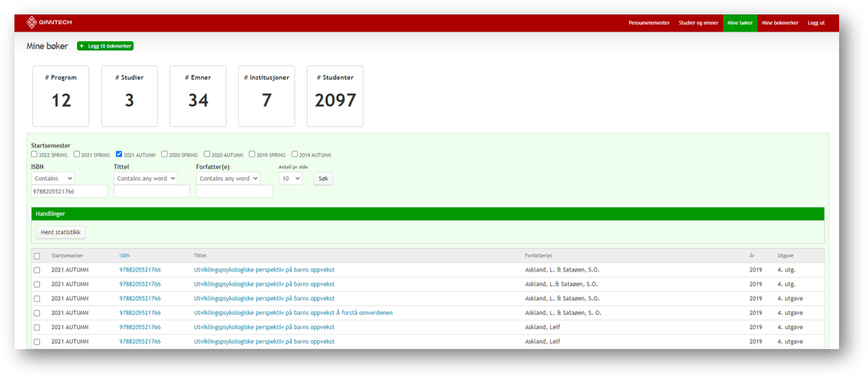Click the Tittel text input field
This screenshot has width=868, height=378.
[x=151, y=191]
